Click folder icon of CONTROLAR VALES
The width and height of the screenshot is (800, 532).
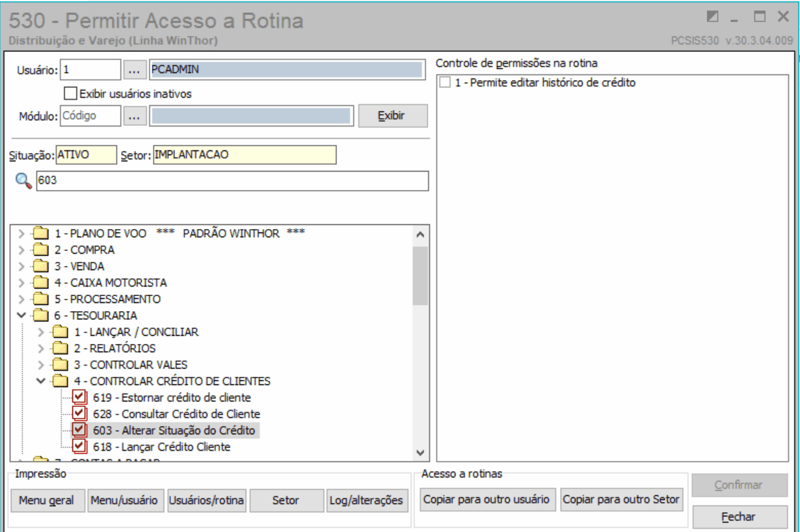tap(60, 364)
